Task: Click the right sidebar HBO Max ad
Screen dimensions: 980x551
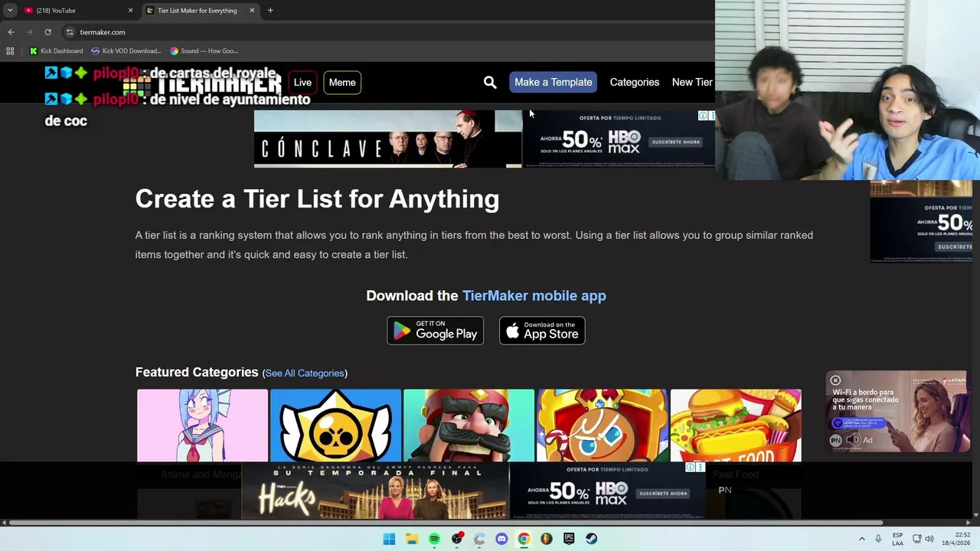Action: point(921,222)
